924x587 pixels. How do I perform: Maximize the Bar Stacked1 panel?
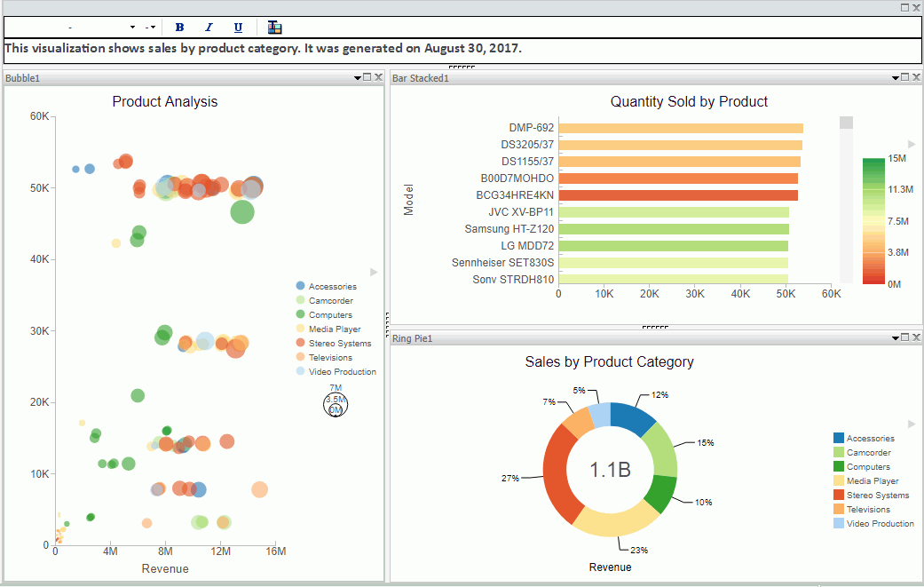point(904,78)
